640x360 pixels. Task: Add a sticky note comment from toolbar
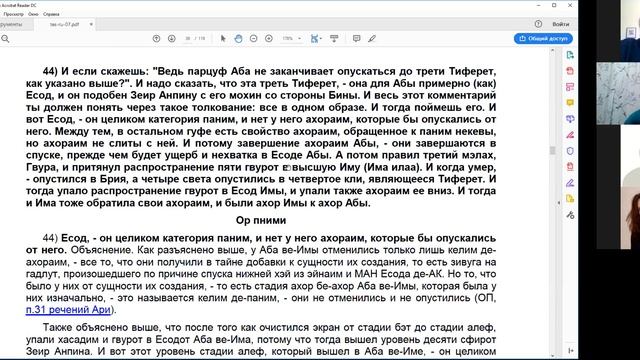(x=356, y=38)
